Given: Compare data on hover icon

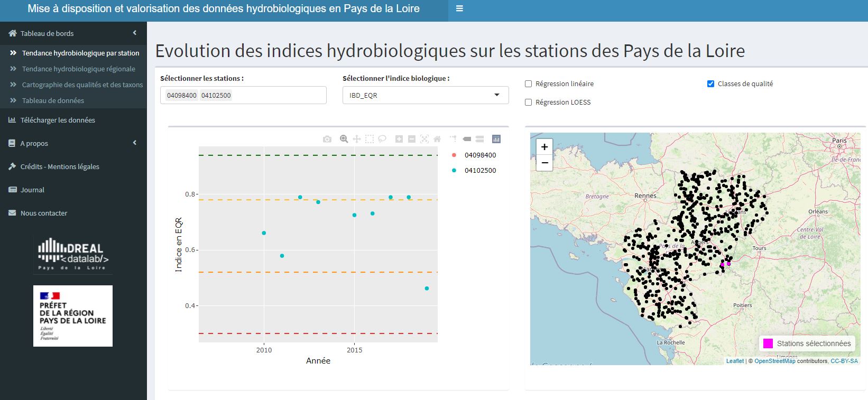Looking at the screenshot, I should point(479,139).
